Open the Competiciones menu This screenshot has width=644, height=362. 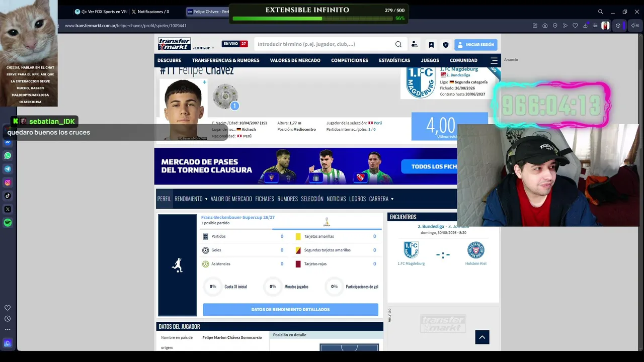click(x=350, y=60)
